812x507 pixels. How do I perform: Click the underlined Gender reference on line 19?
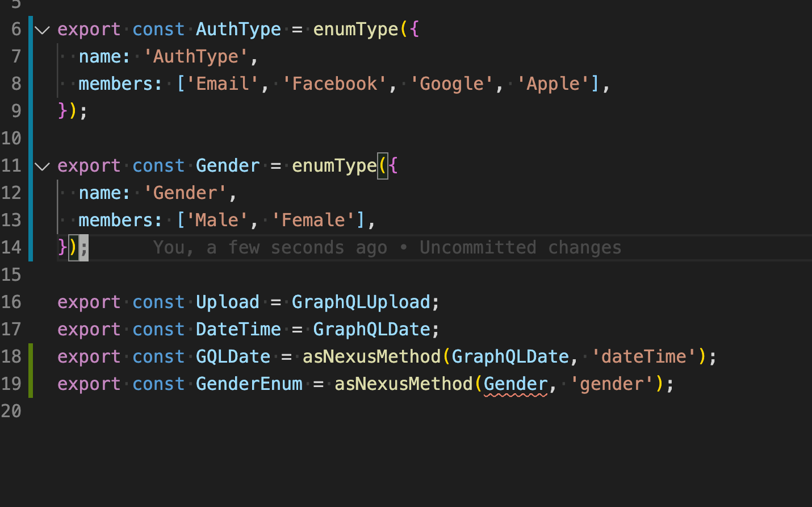(514, 384)
